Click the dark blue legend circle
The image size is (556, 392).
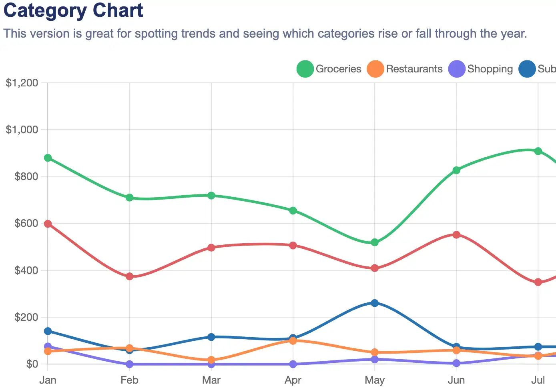pos(527,69)
